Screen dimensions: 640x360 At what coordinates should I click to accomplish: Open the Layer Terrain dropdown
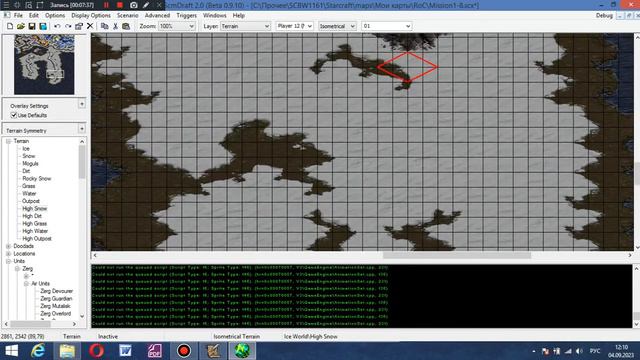[245, 26]
